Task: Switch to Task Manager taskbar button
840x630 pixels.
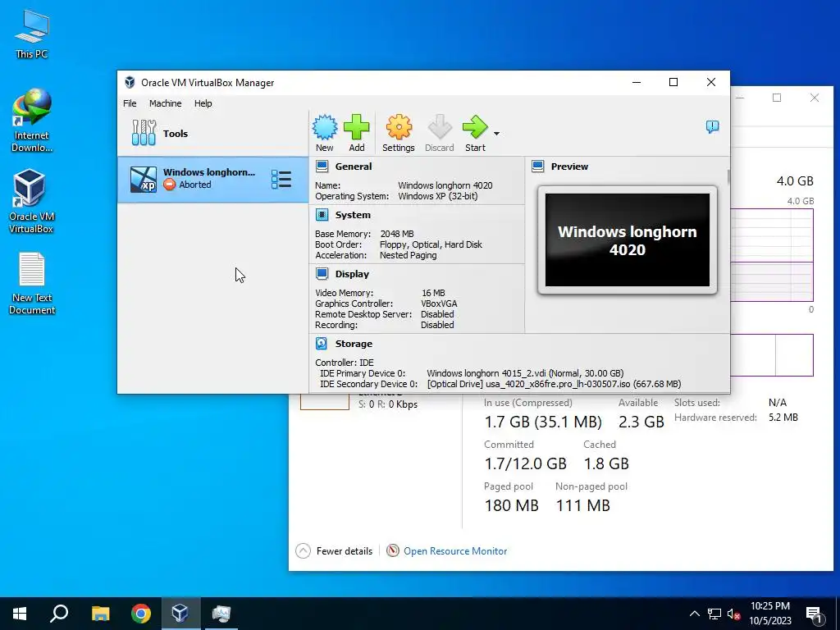Action: [x=221, y=614]
